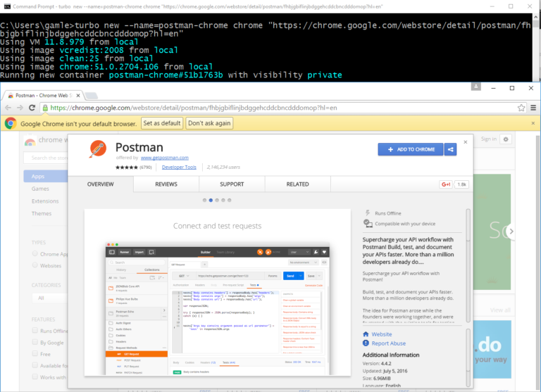Open Chrome hamburger menu
Viewport: 541px width, 392px height.
[x=533, y=108]
